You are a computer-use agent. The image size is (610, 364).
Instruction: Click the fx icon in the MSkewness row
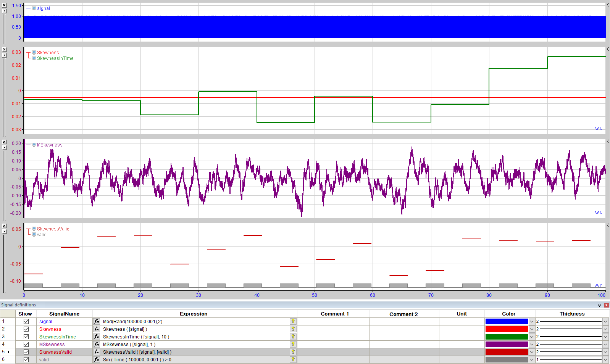(x=97, y=345)
